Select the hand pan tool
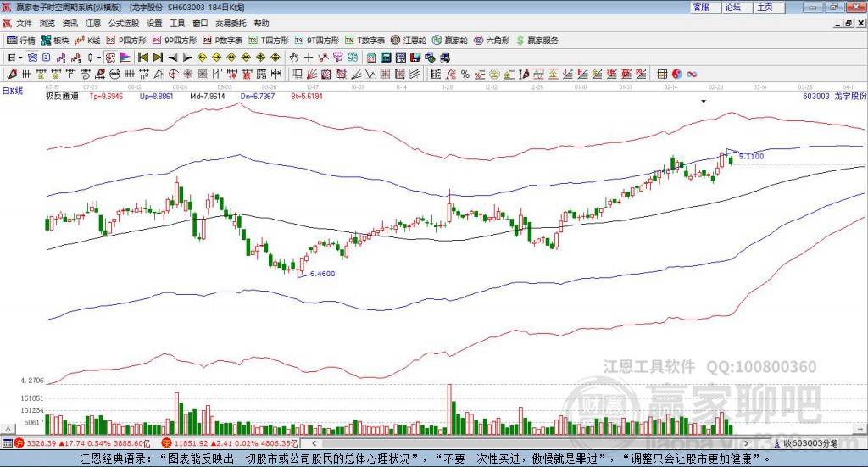This screenshot has width=868, height=467. pos(294,58)
